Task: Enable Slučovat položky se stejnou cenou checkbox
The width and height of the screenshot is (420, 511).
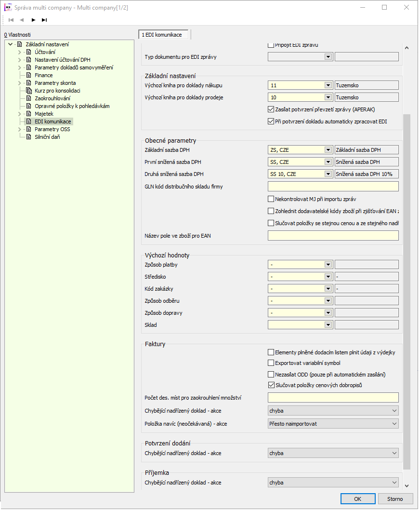Action: click(271, 223)
